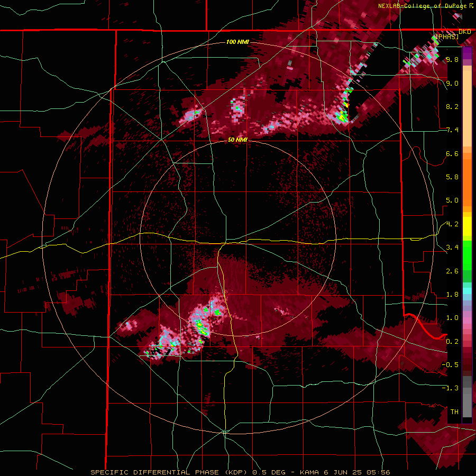The height and width of the screenshot is (476, 476).
Task: Click the NEXLAB-College of DuPage label
Action: pos(423,6)
